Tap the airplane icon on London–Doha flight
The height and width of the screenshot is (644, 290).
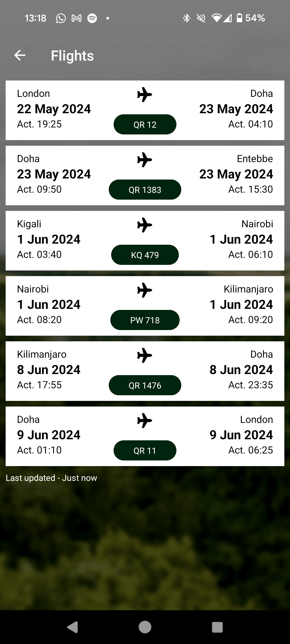click(x=145, y=94)
